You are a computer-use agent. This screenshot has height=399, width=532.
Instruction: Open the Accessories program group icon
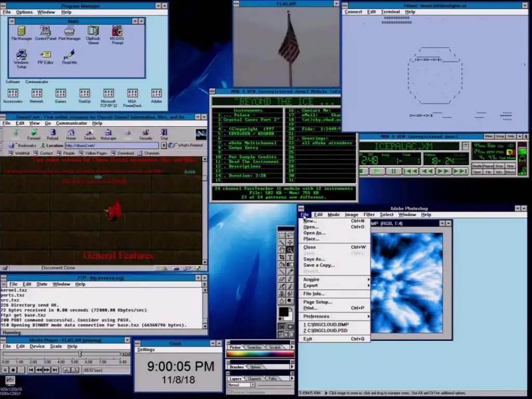pyautogui.click(x=13, y=96)
